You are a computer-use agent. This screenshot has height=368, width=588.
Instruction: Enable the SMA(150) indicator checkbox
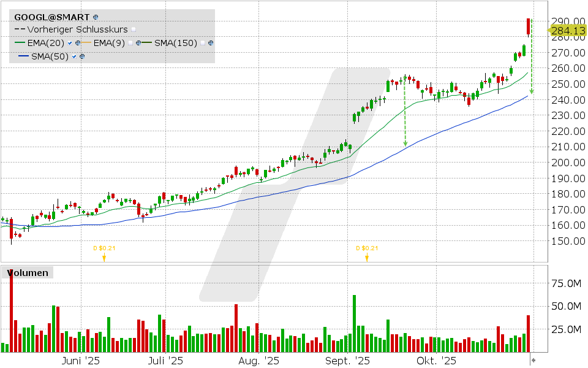coord(202,43)
